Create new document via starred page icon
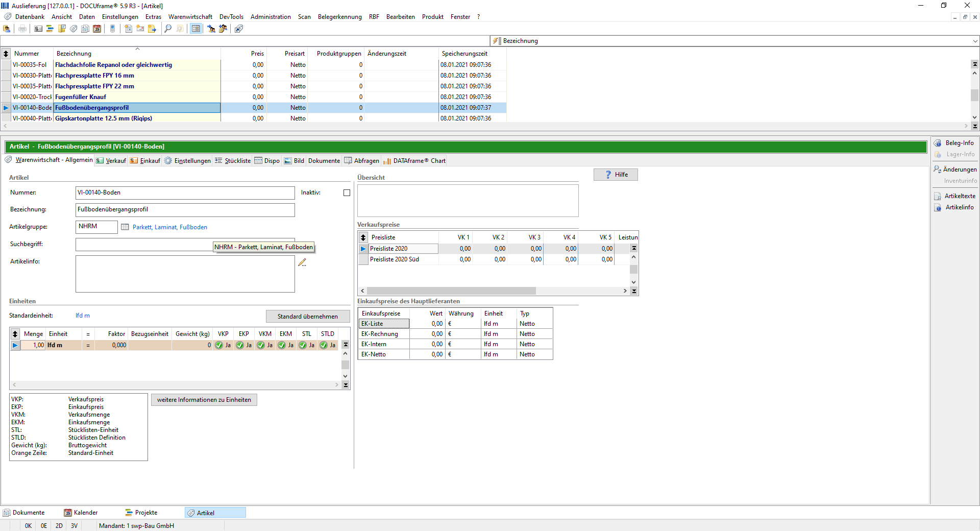This screenshot has width=980, height=531. pyautogui.click(x=129, y=29)
